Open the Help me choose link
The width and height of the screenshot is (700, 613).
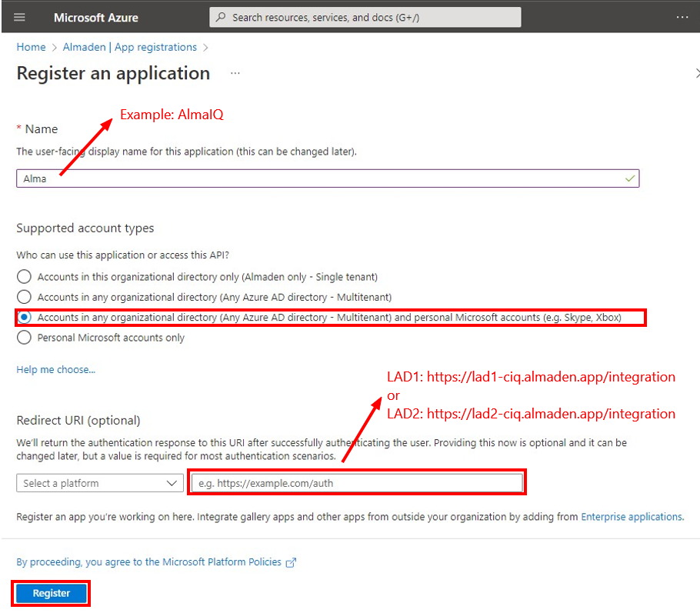click(55, 369)
